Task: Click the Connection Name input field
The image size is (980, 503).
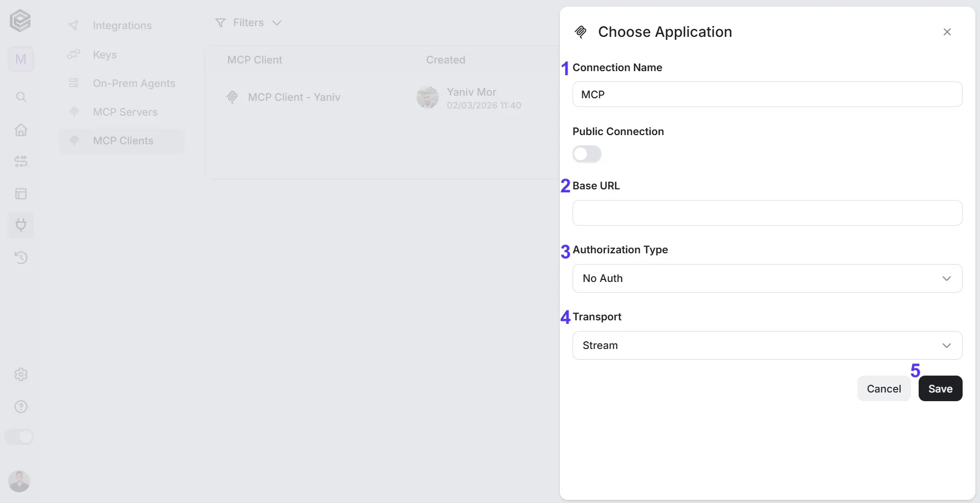Action: tap(767, 94)
